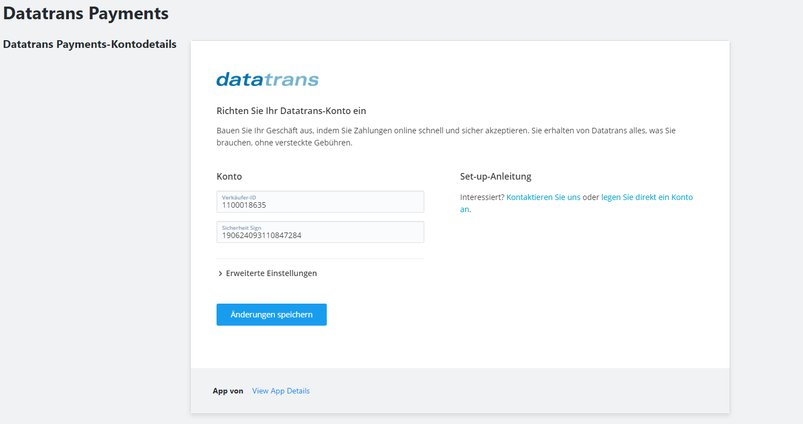Open the View App Details link
This screenshot has width=803, height=424.
tap(281, 391)
